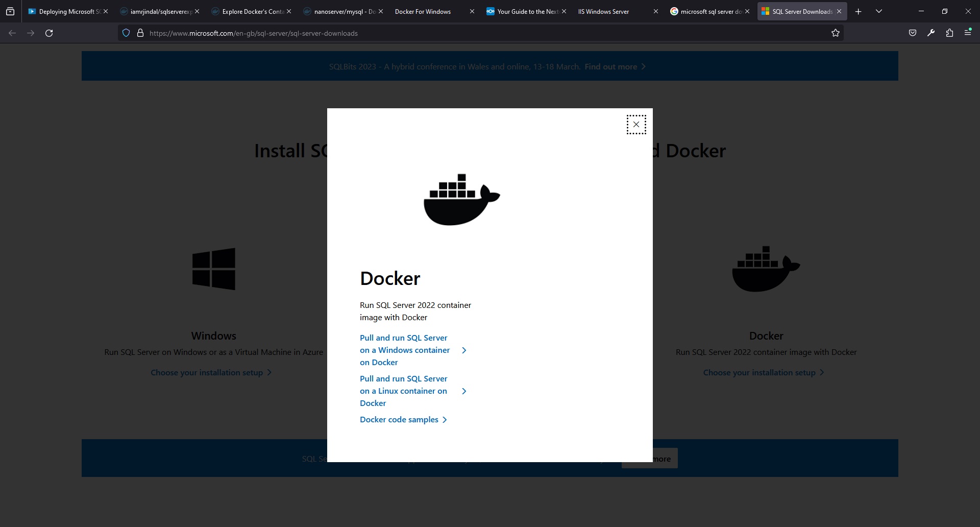
Task: Open the extensions menu
Action: tap(949, 33)
